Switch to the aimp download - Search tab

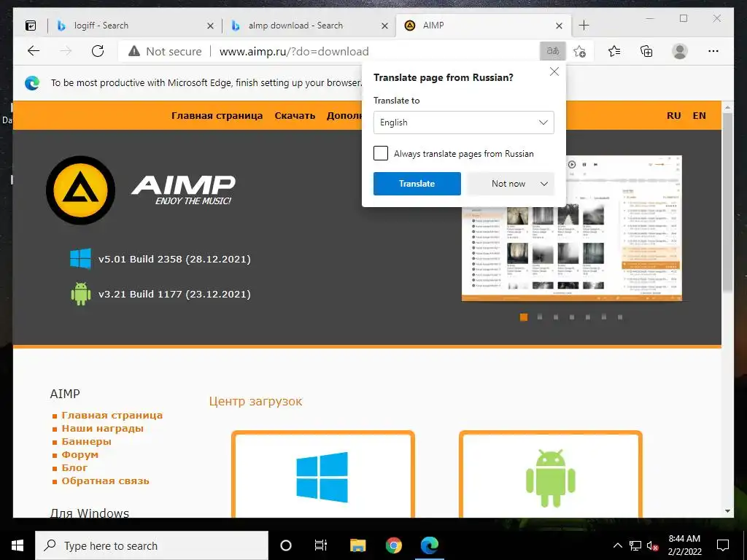[308, 26]
